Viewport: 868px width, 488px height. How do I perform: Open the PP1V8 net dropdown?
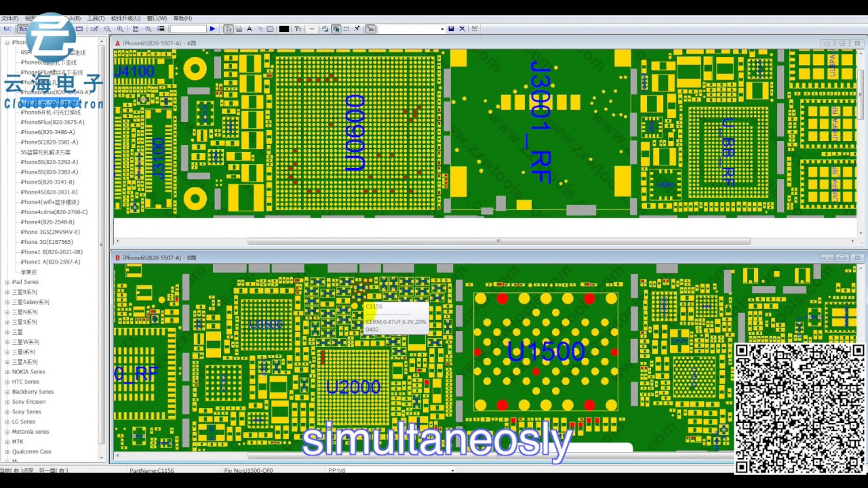[x=452, y=470]
